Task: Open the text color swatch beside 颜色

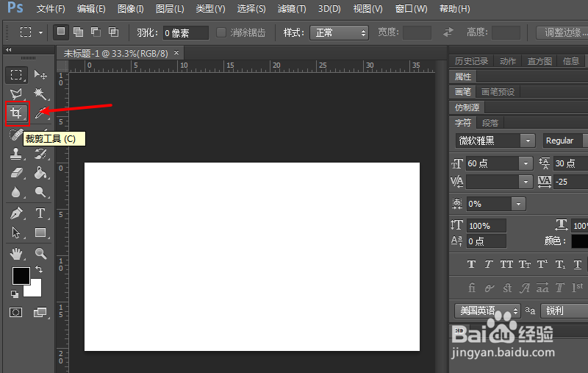Action: tap(579, 241)
